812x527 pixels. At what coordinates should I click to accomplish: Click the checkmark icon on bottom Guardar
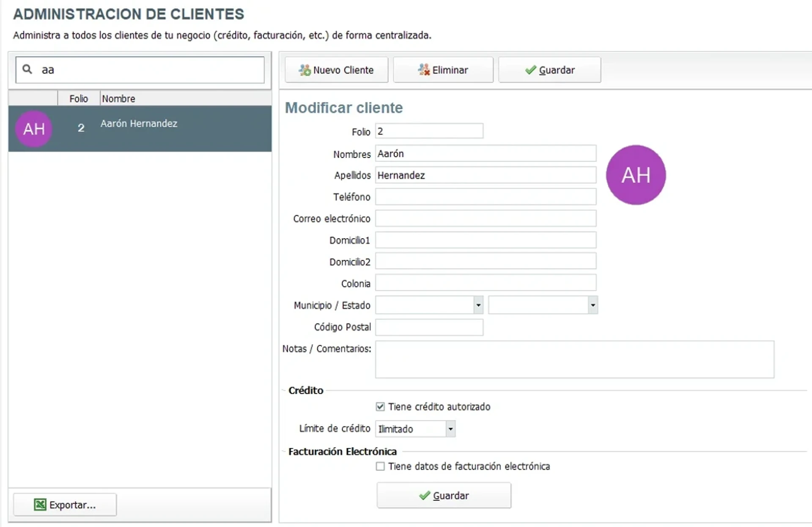tap(425, 496)
